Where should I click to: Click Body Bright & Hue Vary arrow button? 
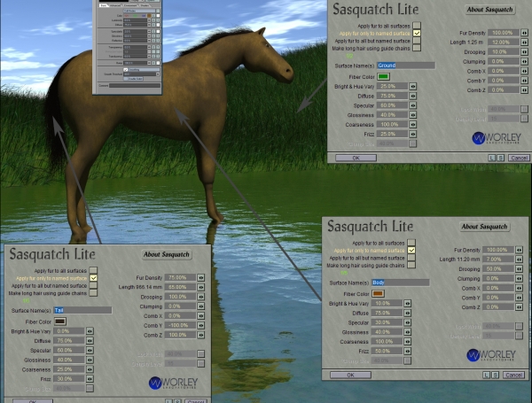pos(407,303)
